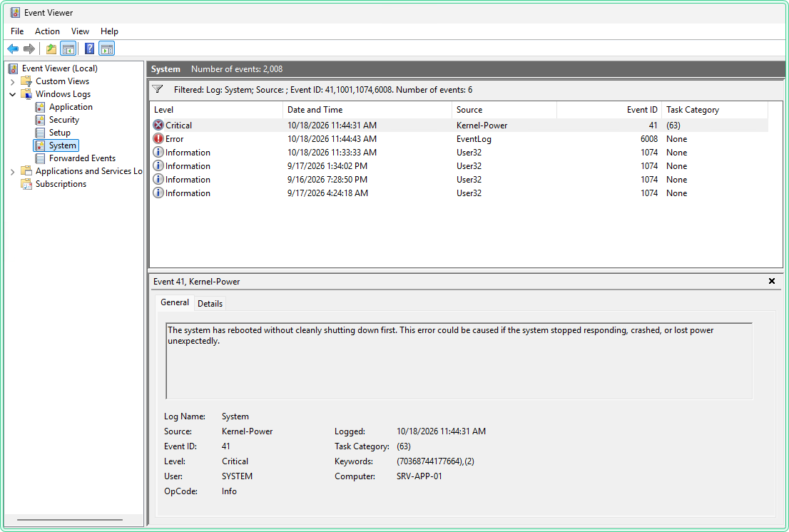789x532 pixels.
Task: Click the SRV-APP-01 computer value
Action: pyautogui.click(x=419, y=476)
